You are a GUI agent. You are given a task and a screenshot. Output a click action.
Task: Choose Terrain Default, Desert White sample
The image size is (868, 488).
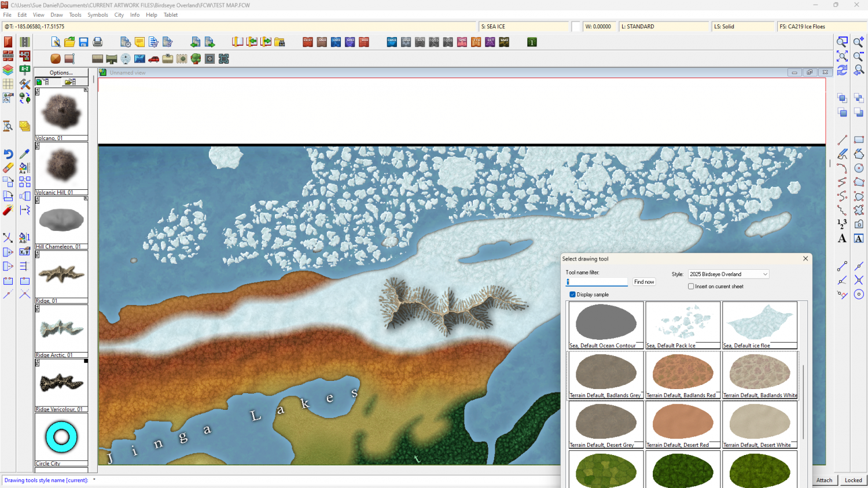(760, 424)
